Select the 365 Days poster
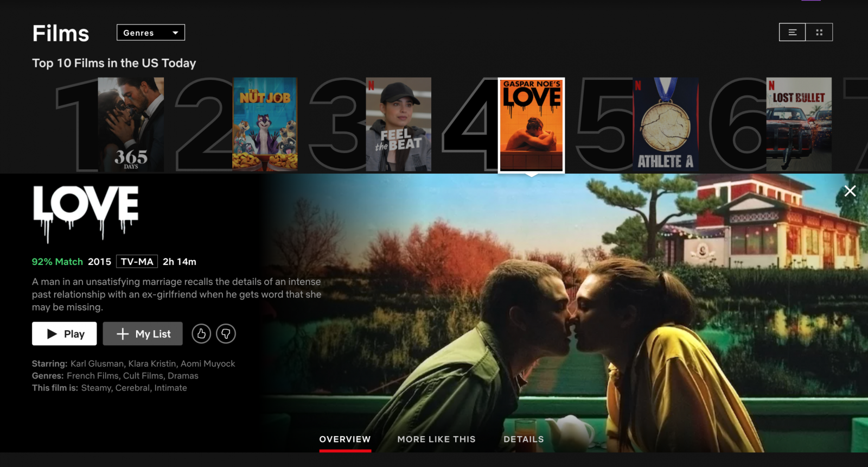 (131, 124)
